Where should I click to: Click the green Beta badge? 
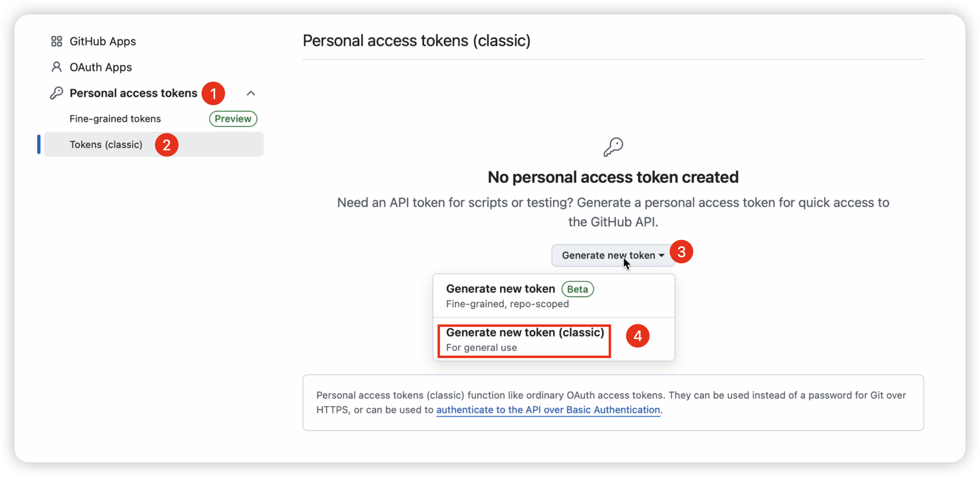pyautogui.click(x=577, y=289)
